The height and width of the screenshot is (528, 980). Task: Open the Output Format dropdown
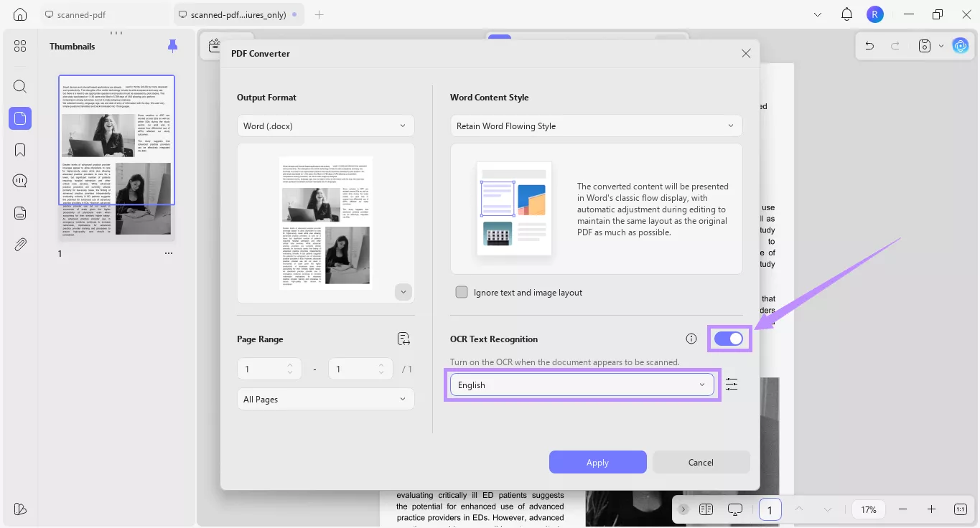click(x=325, y=125)
